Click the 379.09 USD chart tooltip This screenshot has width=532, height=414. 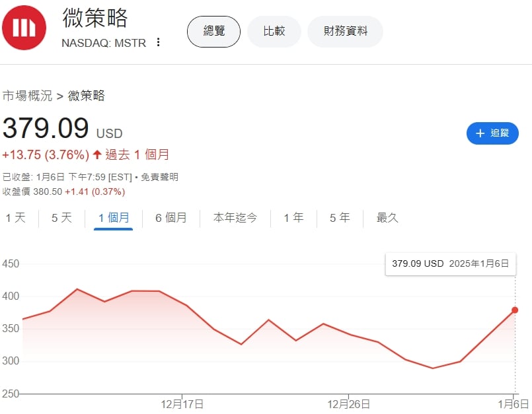point(451,264)
